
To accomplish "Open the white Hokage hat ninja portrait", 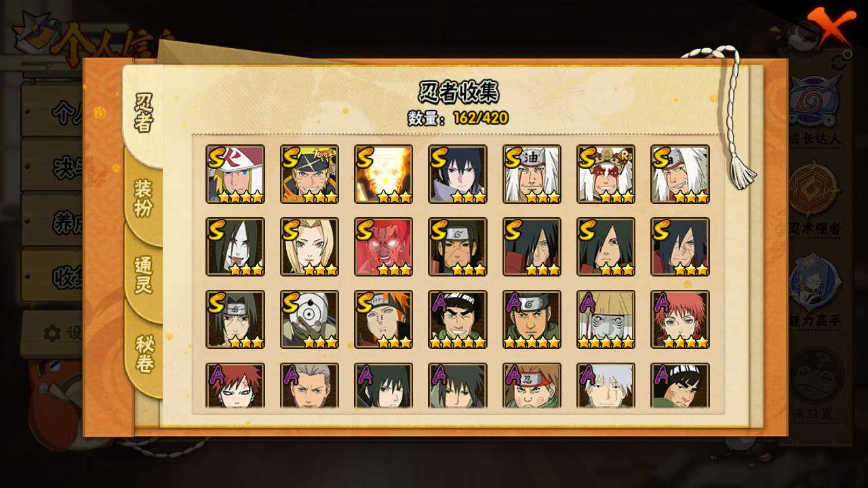I will pyautogui.click(x=235, y=174).
